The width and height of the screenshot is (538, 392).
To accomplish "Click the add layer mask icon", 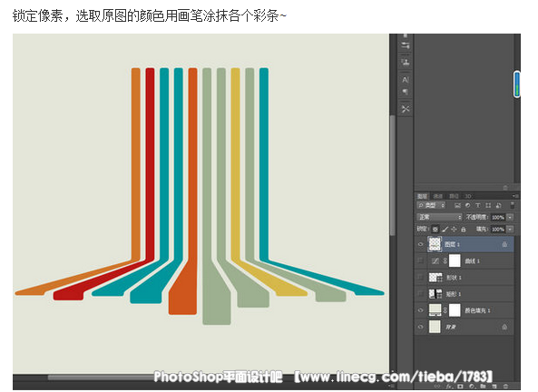I will pos(460,387).
